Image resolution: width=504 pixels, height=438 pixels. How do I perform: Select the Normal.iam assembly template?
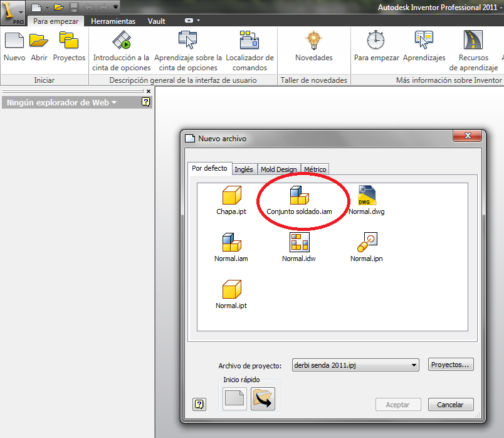tap(231, 247)
